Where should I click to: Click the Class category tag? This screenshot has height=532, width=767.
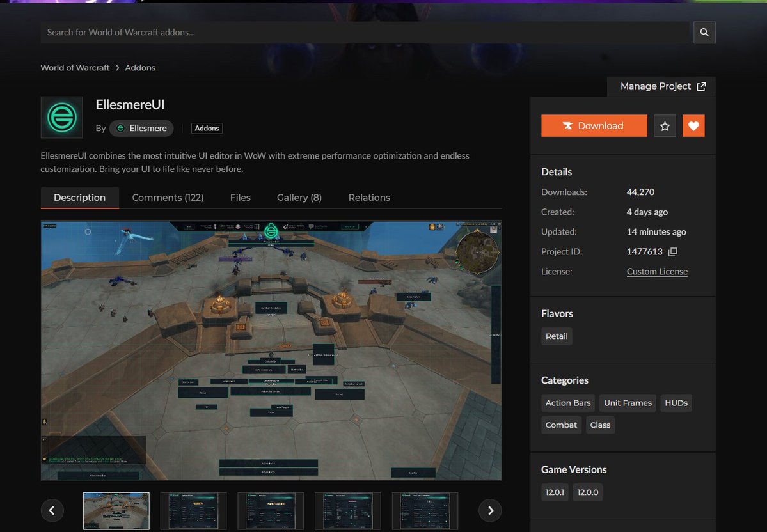600,425
